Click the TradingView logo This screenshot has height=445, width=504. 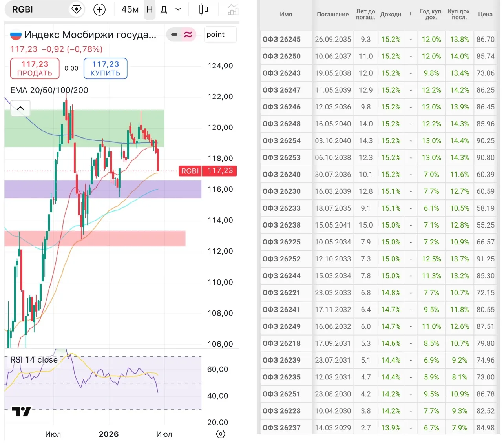click(x=21, y=412)
